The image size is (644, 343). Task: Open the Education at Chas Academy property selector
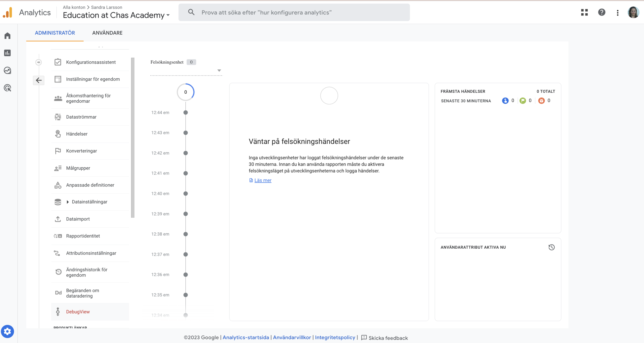pyautogui.click(x=116, y=15)
